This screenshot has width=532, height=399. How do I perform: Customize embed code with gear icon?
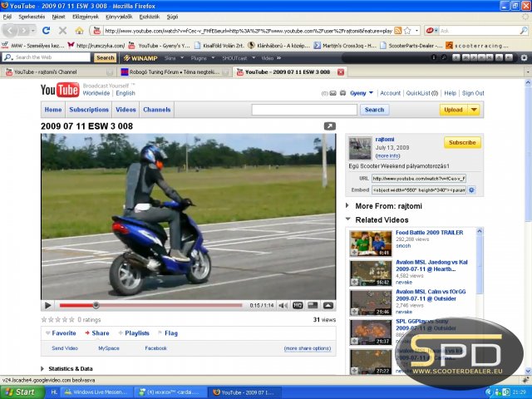471,190
